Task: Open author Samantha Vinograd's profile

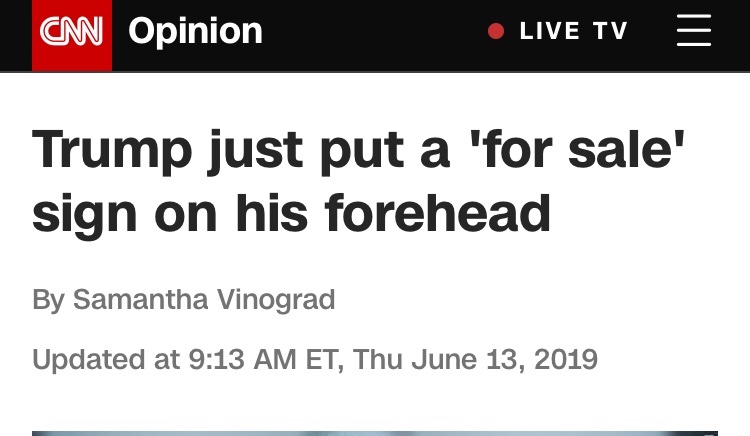Action: click(204, 299)
